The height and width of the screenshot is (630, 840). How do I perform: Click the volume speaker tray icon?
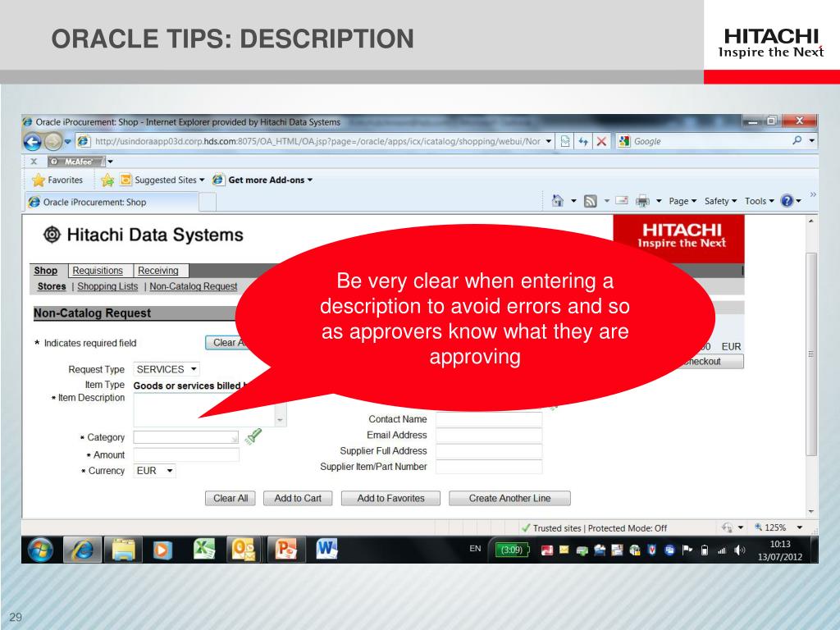click(x=740, y=550)
